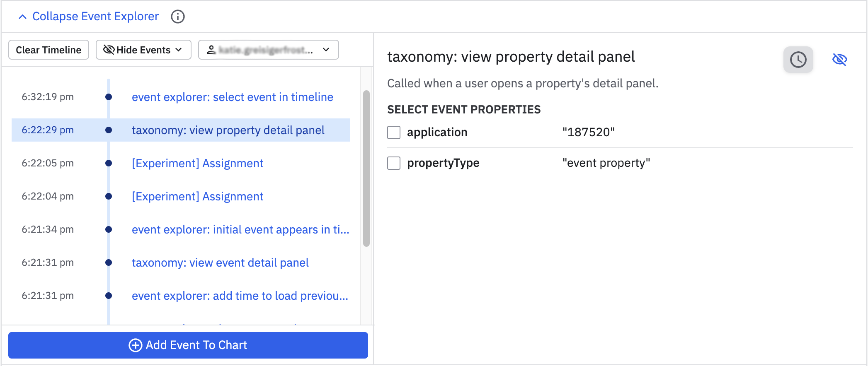This screenshot has height=366, width=868.
Task: Open the Hide Events dropdown
Action: [x=143, y=50]
